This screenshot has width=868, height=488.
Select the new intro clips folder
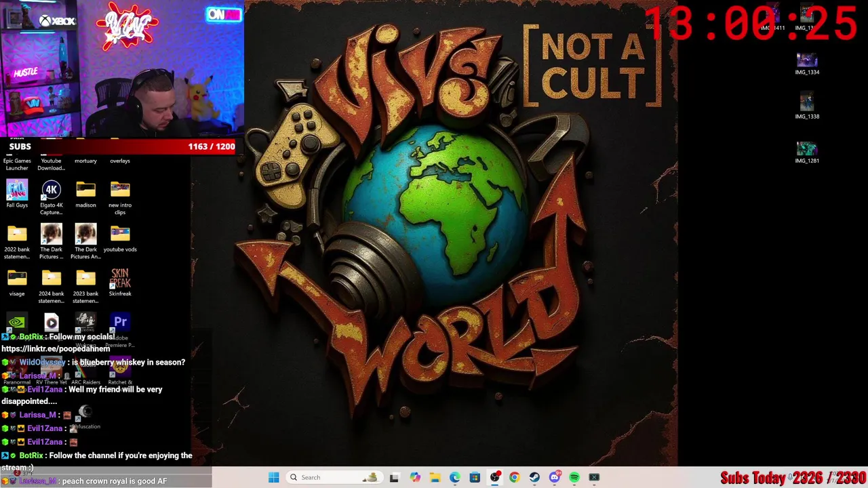pyautogui.click(x=120, y=197)
